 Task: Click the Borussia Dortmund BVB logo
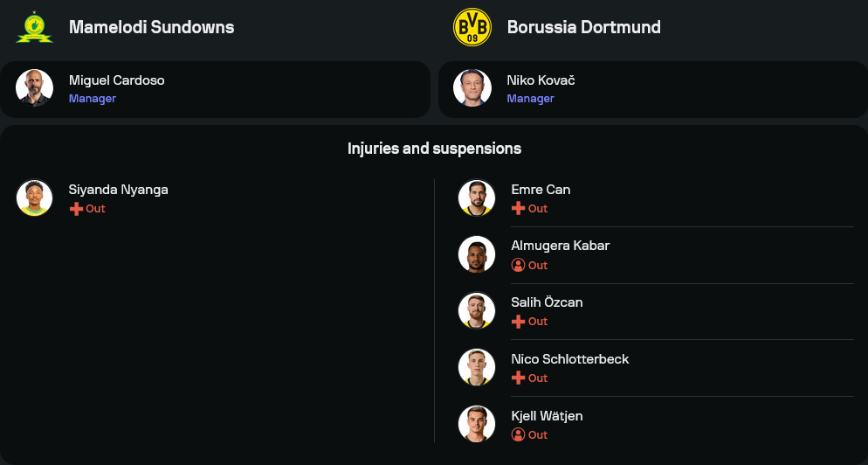(x=472, y=27)
